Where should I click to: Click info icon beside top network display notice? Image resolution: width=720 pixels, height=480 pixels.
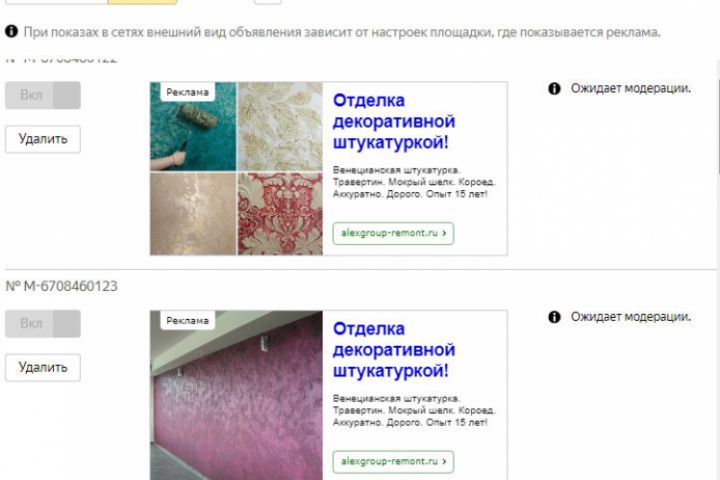tap(11, 31)
